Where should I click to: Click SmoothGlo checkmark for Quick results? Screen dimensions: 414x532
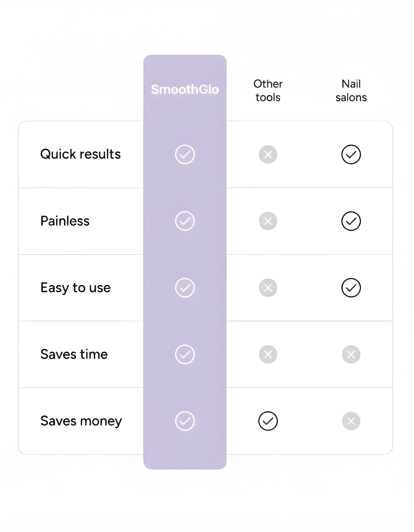[x=185, y=154]
